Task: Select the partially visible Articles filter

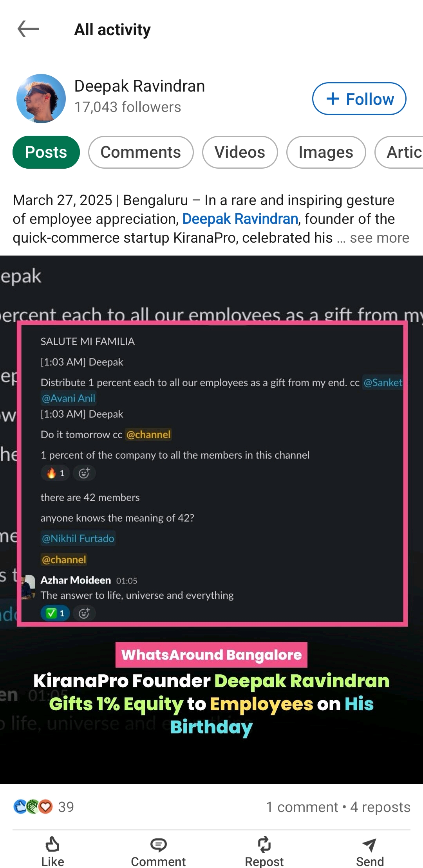Action: pyautogui.click(x=399, y=152)
